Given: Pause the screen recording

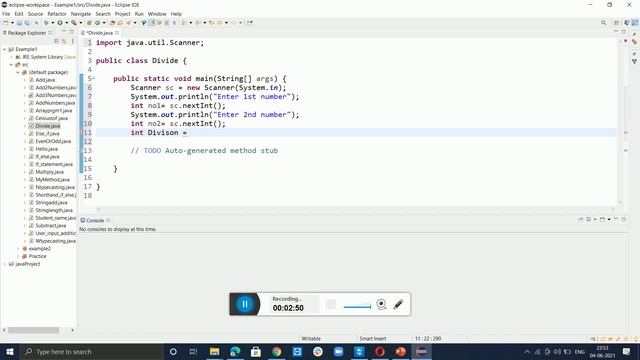Looking at the screenshot, I should click(x=245, y=304).
